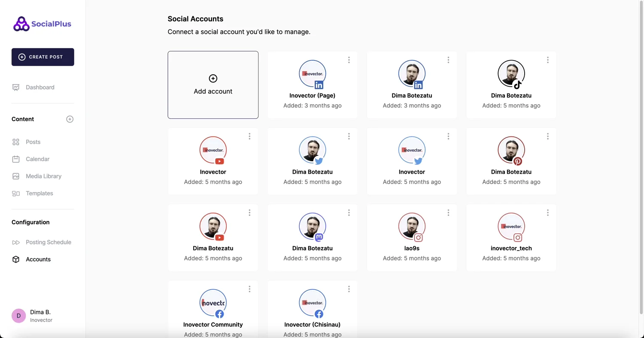Click the SocialPlus logo

click(x=42, y=24)
